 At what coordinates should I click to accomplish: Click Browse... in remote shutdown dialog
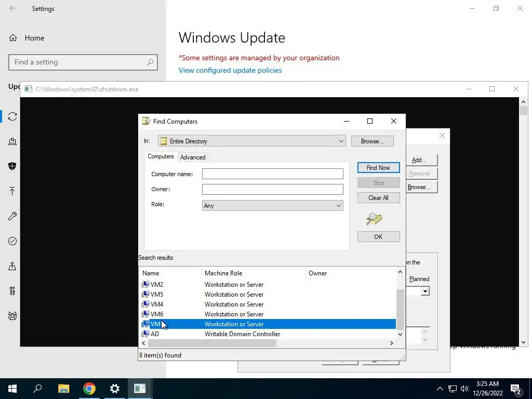[421, 187]
